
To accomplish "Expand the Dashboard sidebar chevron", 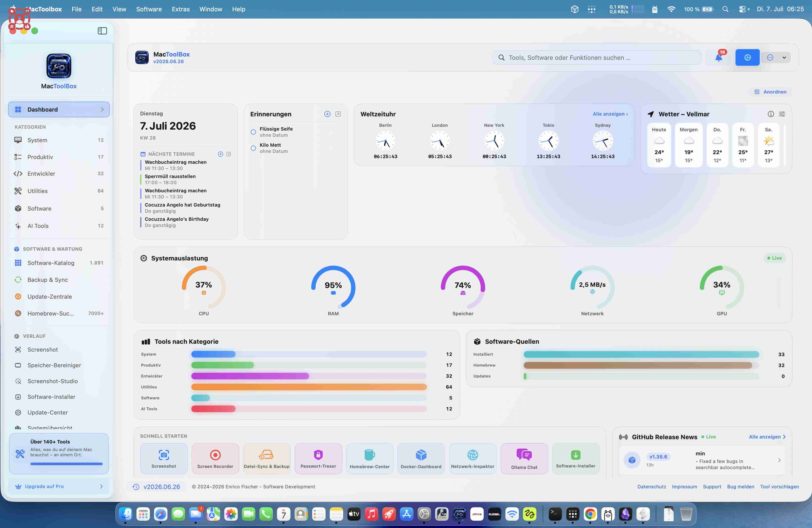I will (102, 109).
